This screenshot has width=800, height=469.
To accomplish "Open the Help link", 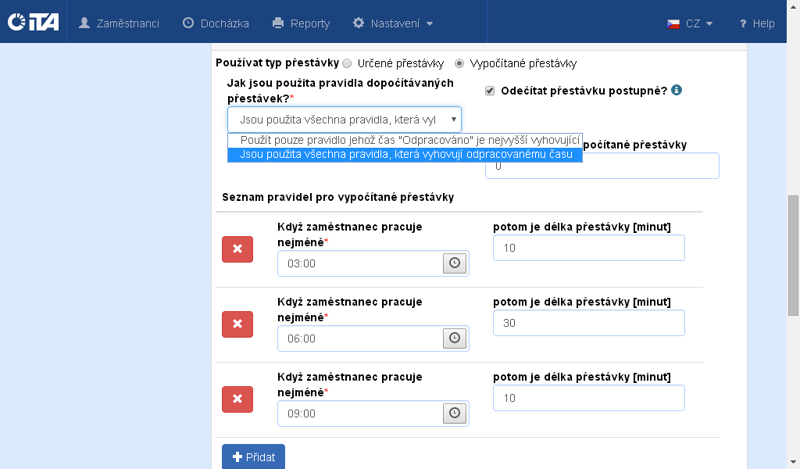I will click(757, 22).
